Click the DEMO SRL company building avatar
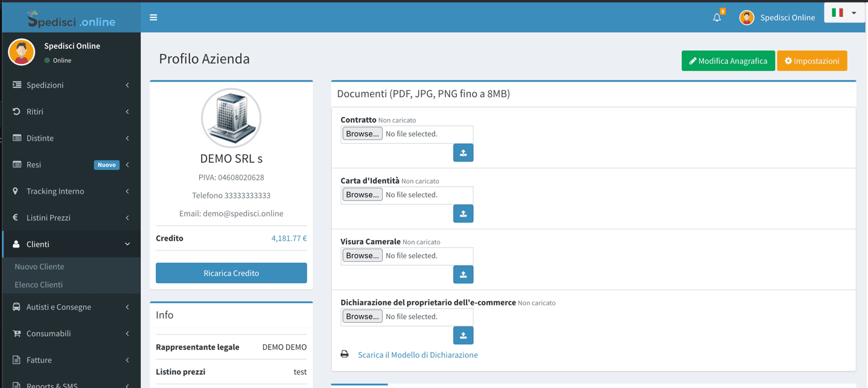 click(231, 118)
